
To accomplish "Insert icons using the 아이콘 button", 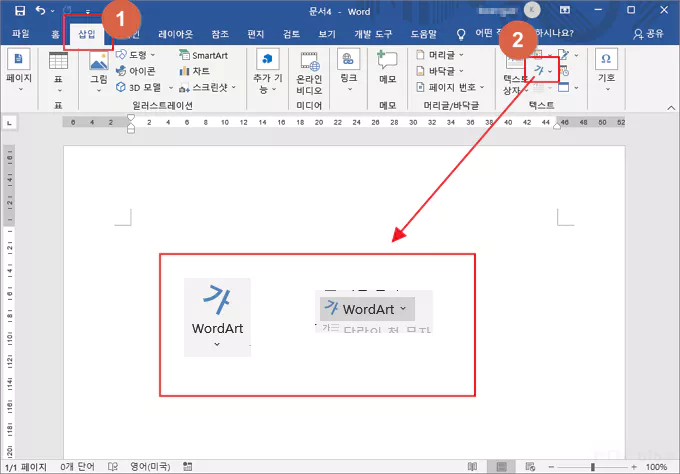I will pos(135,71).
